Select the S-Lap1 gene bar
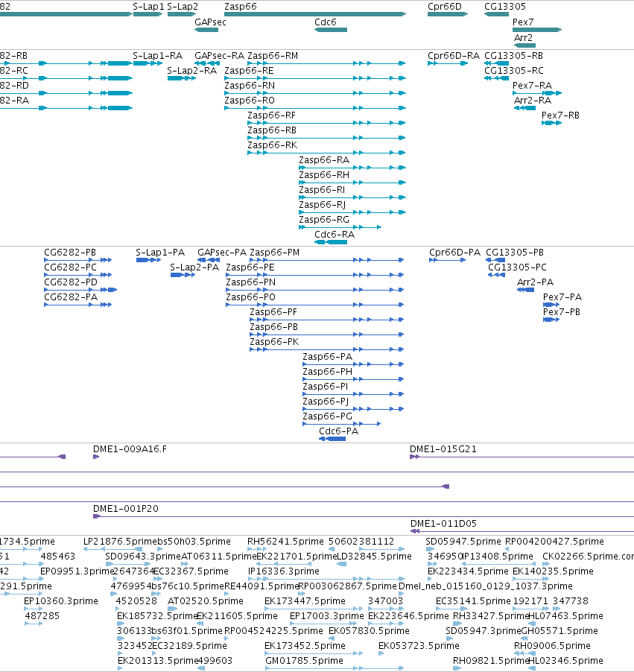The height and width of the screenshot is (672, 634). 148,14
